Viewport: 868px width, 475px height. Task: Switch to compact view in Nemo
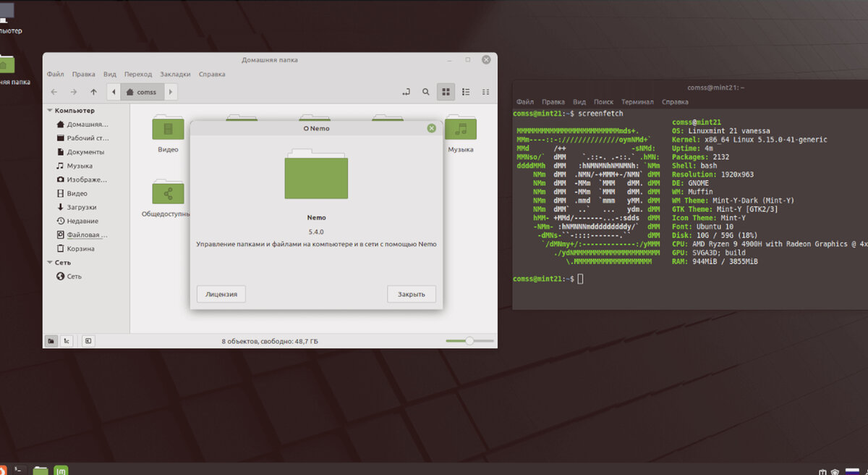coord(485,92)
